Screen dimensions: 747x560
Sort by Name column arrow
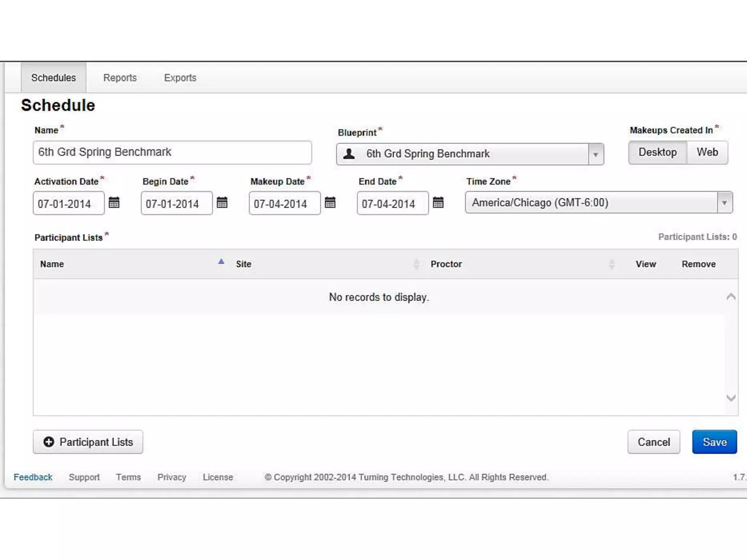[x=221, y=262]
